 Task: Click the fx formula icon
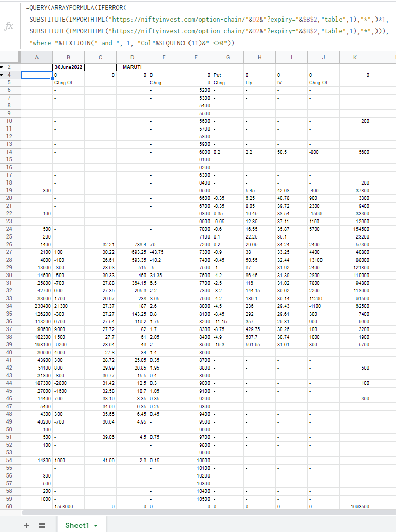[9, 26]
